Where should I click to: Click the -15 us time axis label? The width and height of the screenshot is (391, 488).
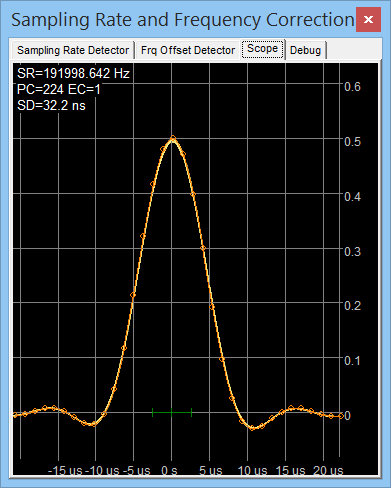click(x=65, y=470)
